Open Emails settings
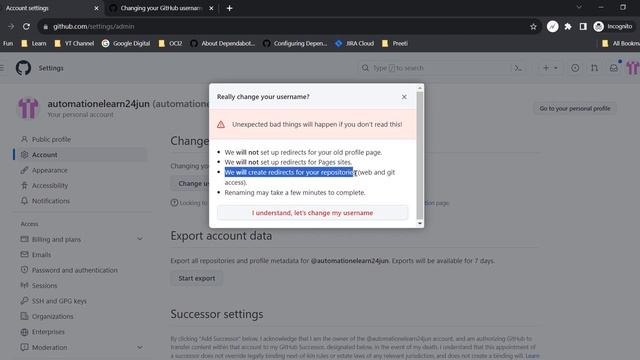Screen dimensions: 640x360 point(36,255)
